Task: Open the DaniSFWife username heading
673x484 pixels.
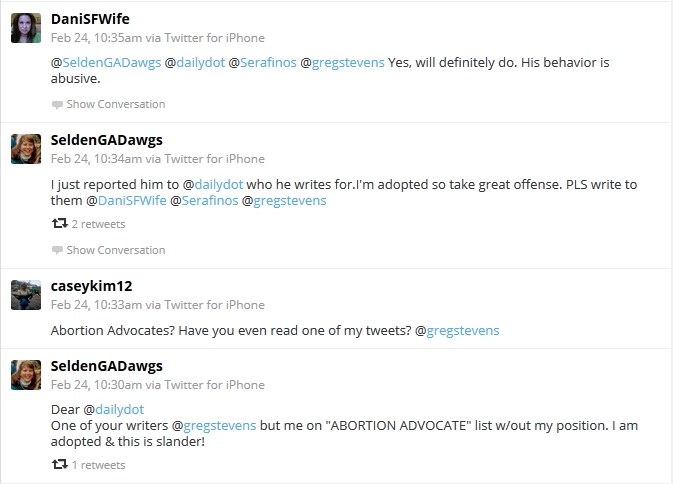Action: (90, 19)
